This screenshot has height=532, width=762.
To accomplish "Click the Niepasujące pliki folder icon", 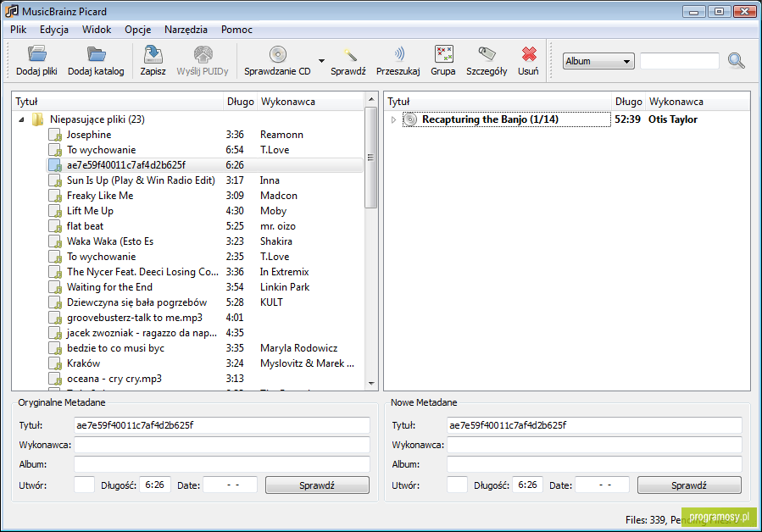I will tap(37, 119).
